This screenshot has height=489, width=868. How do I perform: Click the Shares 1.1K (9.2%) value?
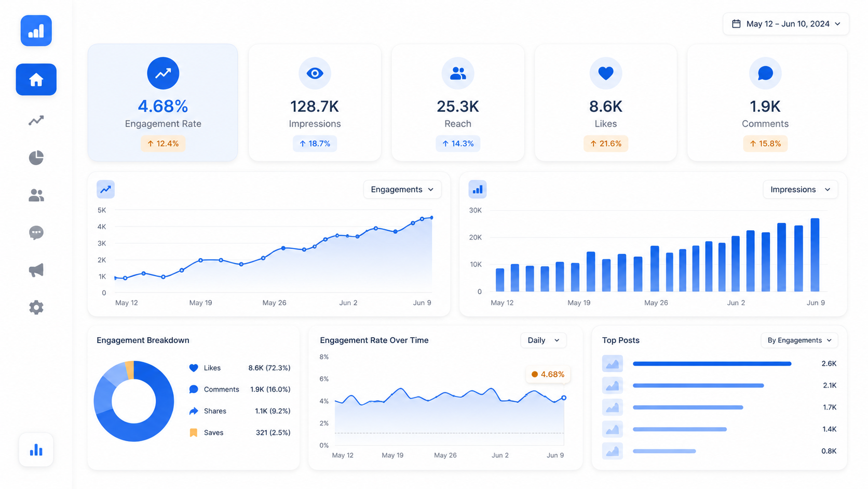point(273,411)
